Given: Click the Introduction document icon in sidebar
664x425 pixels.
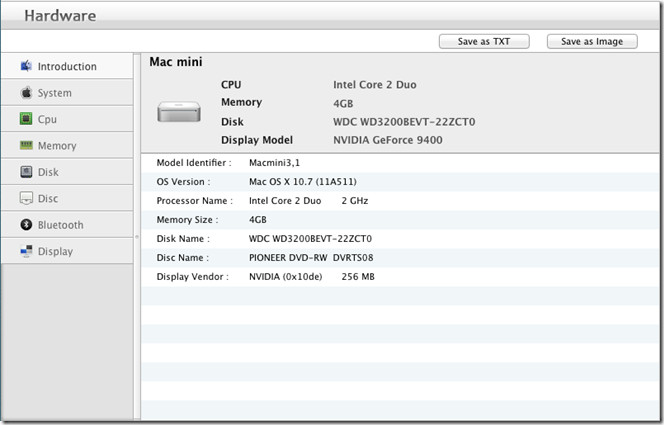Looking at the screenshot, I should tap(27, 66).
